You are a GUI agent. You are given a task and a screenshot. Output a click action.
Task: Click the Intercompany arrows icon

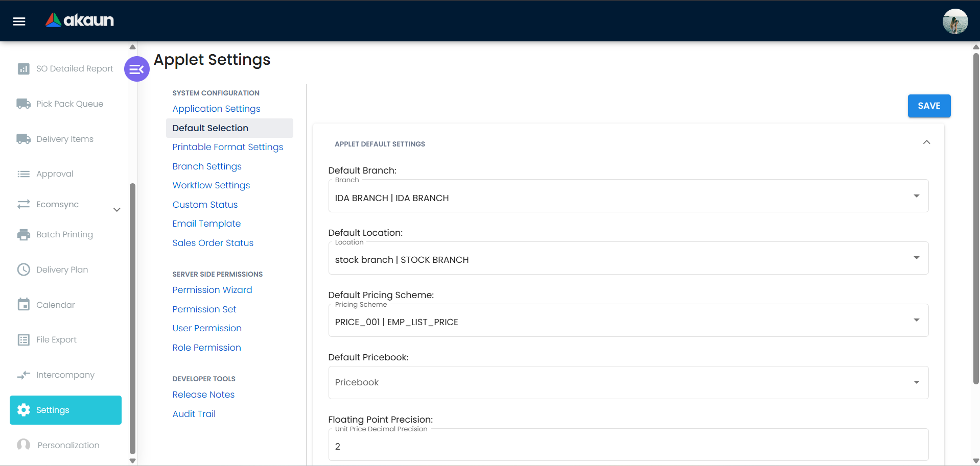24,375
